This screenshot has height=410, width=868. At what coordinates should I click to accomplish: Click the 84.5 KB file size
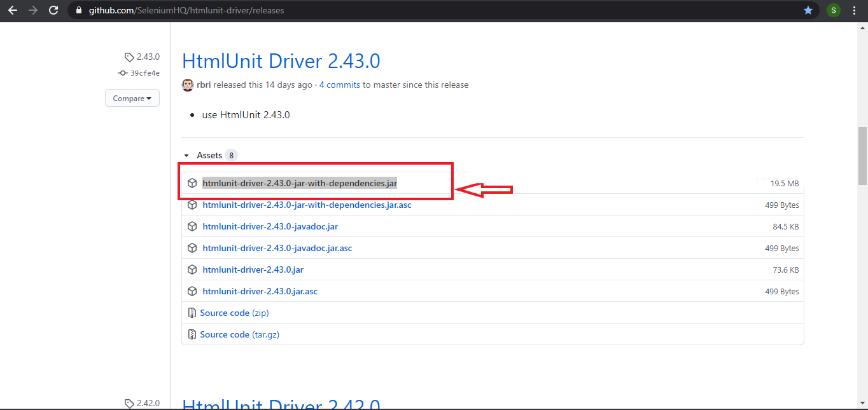(x=786, y=226)
